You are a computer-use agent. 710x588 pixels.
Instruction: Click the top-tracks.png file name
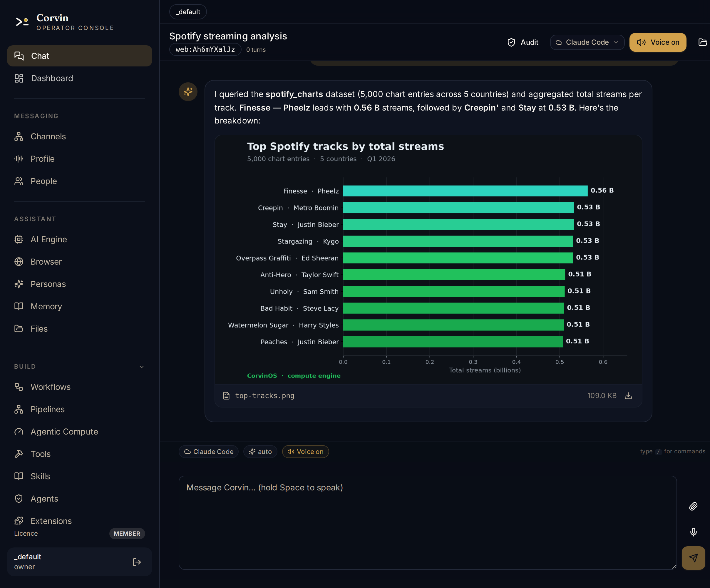(264, 395)
